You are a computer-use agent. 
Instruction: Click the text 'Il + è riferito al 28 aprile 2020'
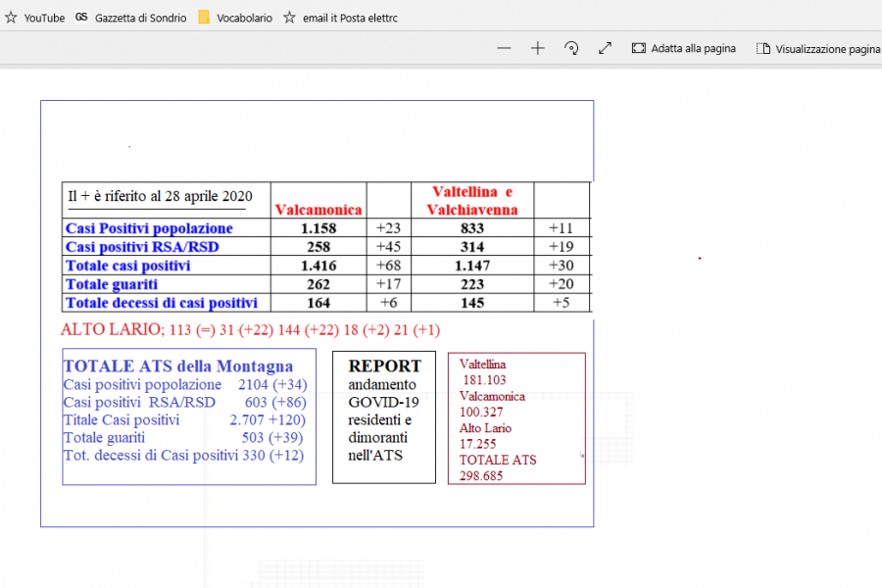click(x=161, y=196)
